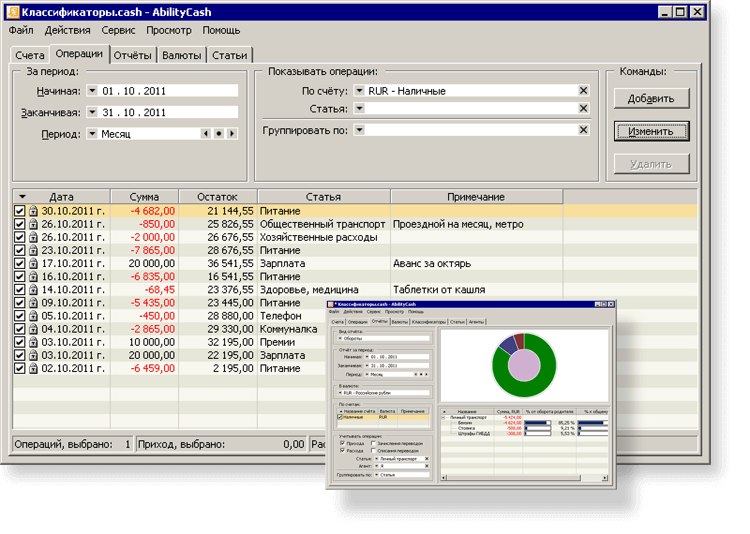Viewport: 750px width, 534px height.
Task: Switch to the Отчёты tab in the main window
Action: (x=132, y=55)
